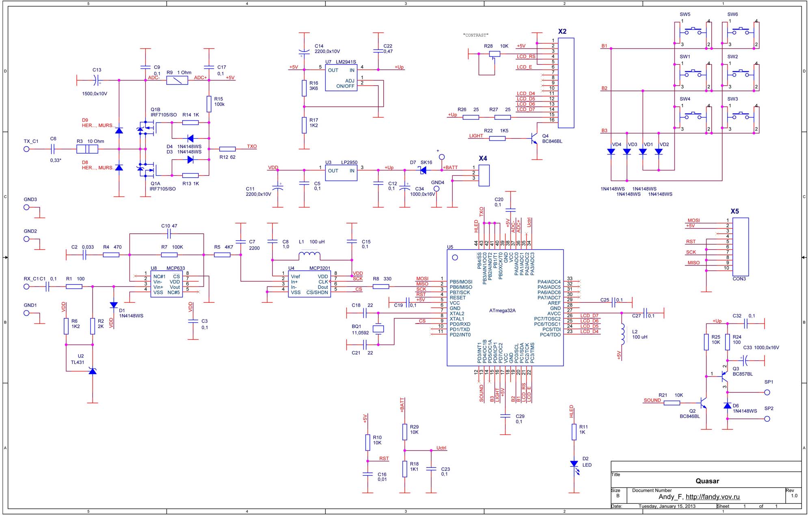Click the LP2950 regulator U3 block
This screenshot has width=812, height=515.
pyautogui.click(x=341, y=172)
